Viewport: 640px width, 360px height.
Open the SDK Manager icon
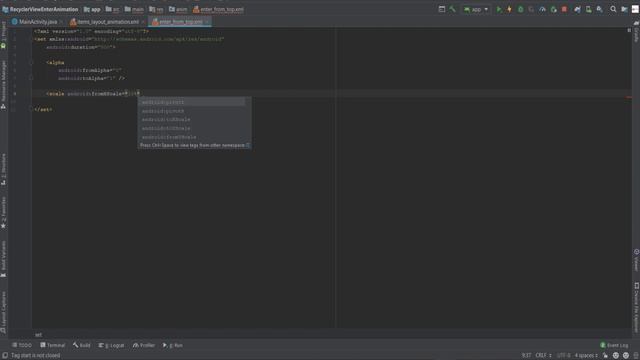(x=599, y=9)
